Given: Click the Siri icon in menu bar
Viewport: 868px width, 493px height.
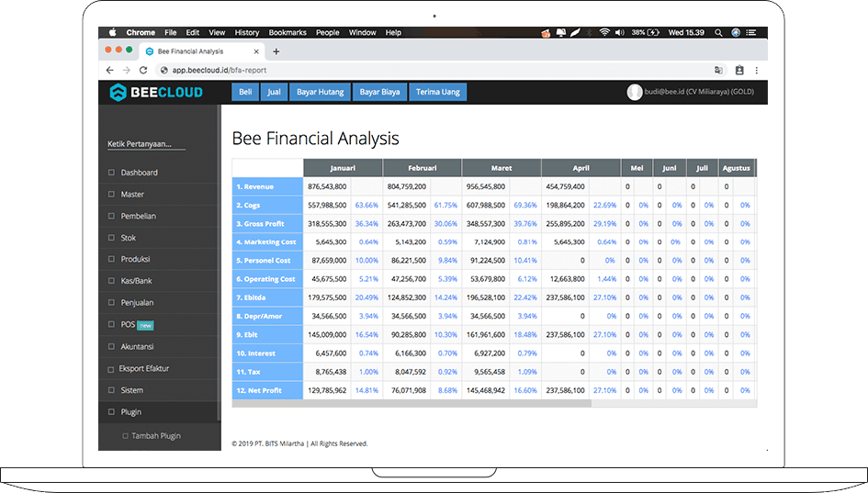Looking at the screenshot, I should [735, 33].
